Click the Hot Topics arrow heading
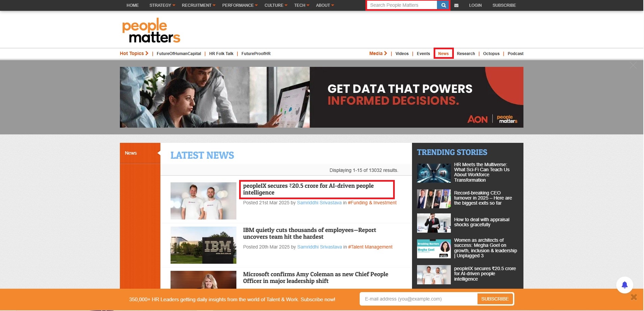644x311 pixels. [x=134, y=53]
